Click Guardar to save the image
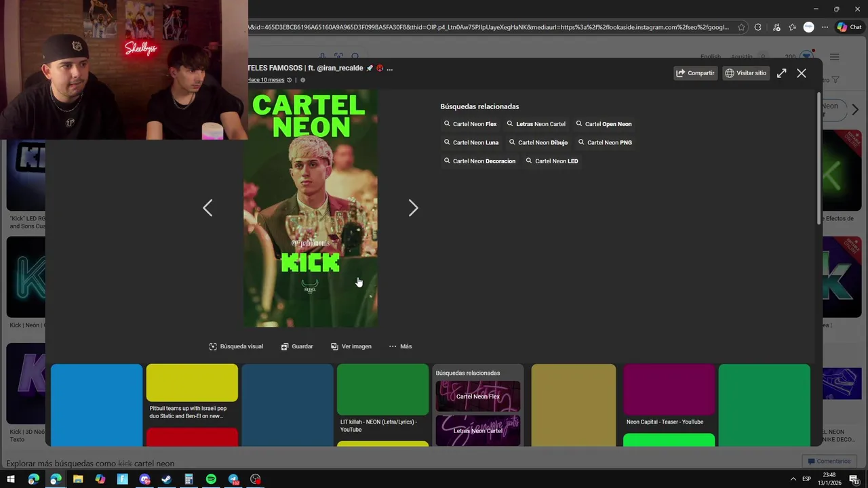 297,346
